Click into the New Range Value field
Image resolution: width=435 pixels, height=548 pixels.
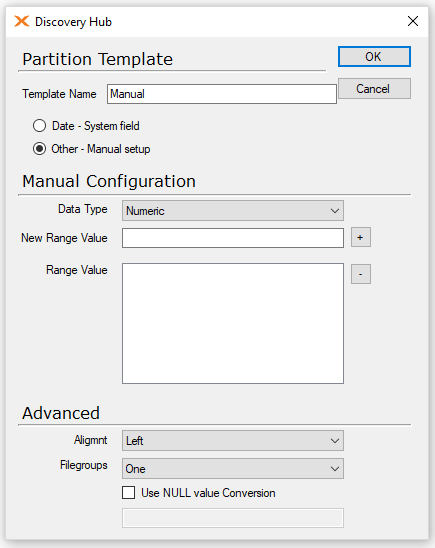pyautogui.click(x=233, y=238)
